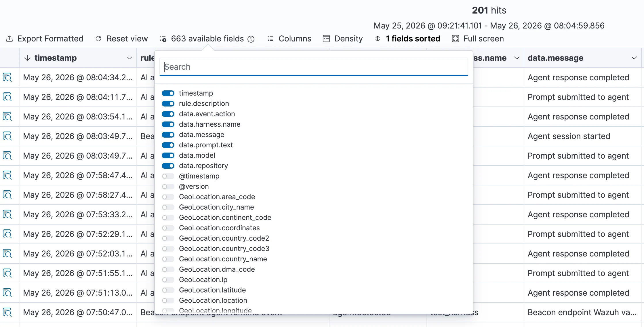Inspect document for 08:04:11 row
Image resolution: width=644 pixels, height=327 pixels.
pos(7,97)
